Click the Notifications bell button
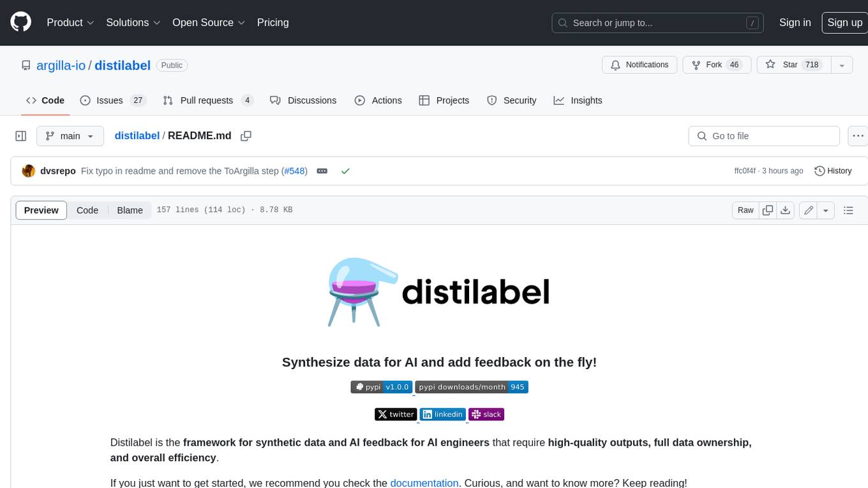 [x=640, y=65]
